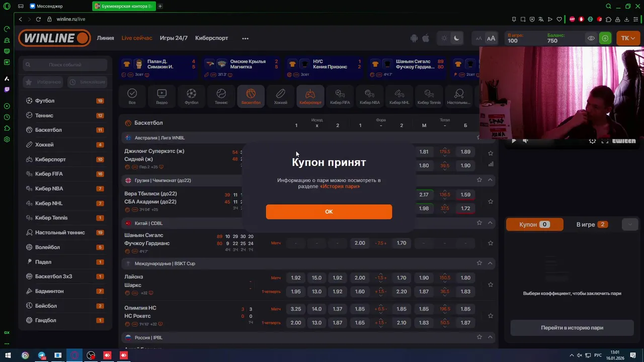Image resolution: width=644 pixels, height=362 pixels.
Task: Confirm the accepted coupon with OK
Action: pyautogui.click(x=329, y=212)
